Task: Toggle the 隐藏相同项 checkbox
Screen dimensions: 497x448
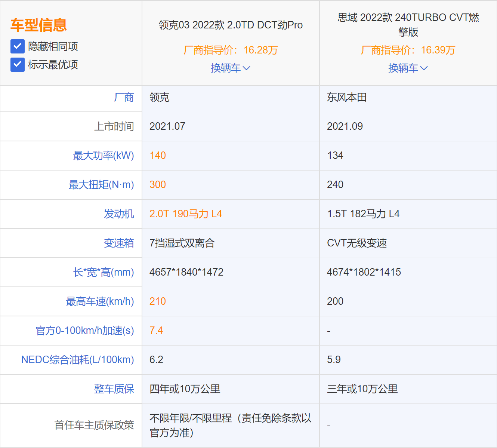Action: [x=18, y=46]
